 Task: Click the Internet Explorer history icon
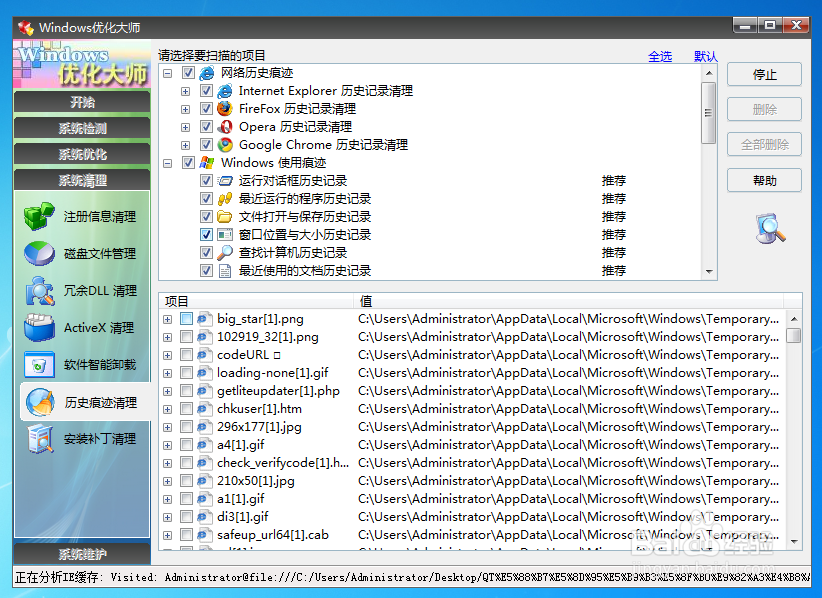pos(225,91)
